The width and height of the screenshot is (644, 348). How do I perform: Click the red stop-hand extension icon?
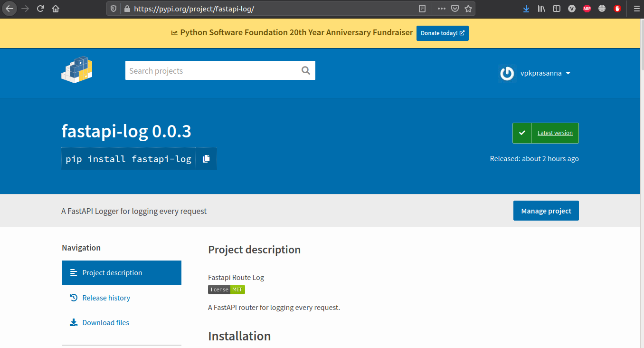coord(617,9)
